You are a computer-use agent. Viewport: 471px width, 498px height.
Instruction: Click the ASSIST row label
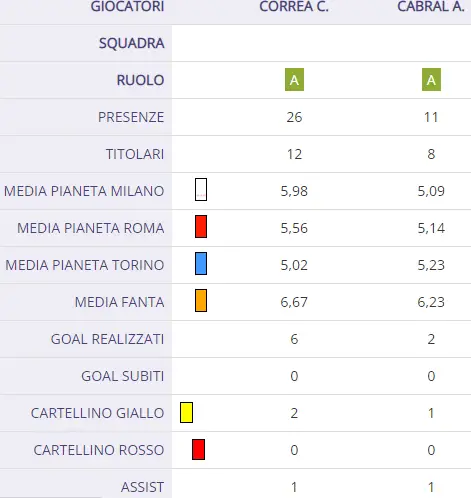point(142,487)
